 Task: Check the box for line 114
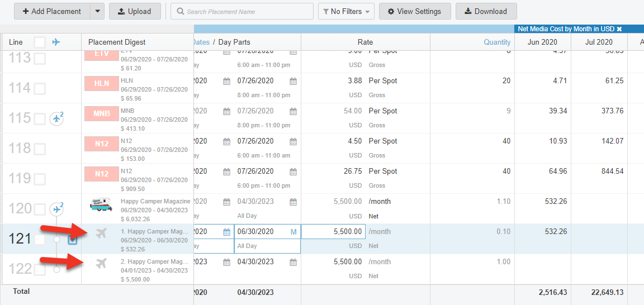point(40,88)
